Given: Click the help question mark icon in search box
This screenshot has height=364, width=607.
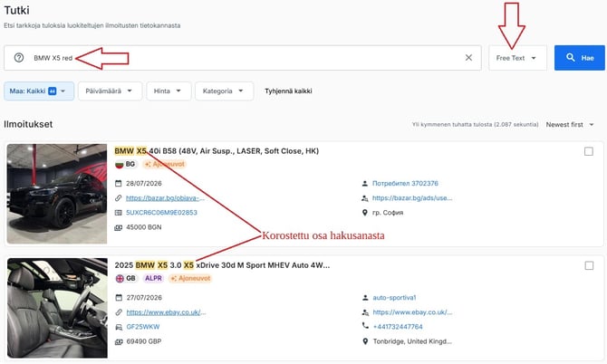Looking at the screenshot, I should pos(19,58).
